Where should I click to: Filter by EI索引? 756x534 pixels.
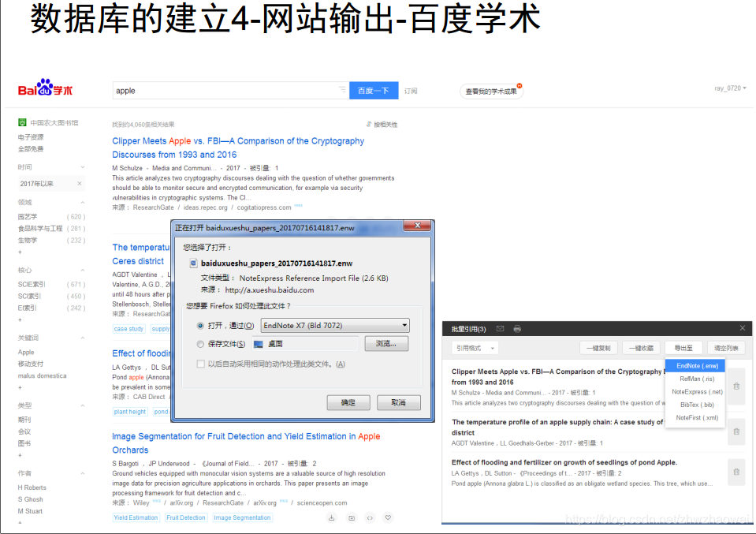point(27,308)
